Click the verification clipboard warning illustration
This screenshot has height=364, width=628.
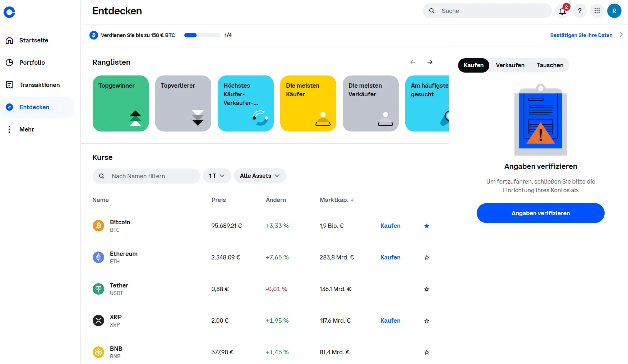(541, 120)
